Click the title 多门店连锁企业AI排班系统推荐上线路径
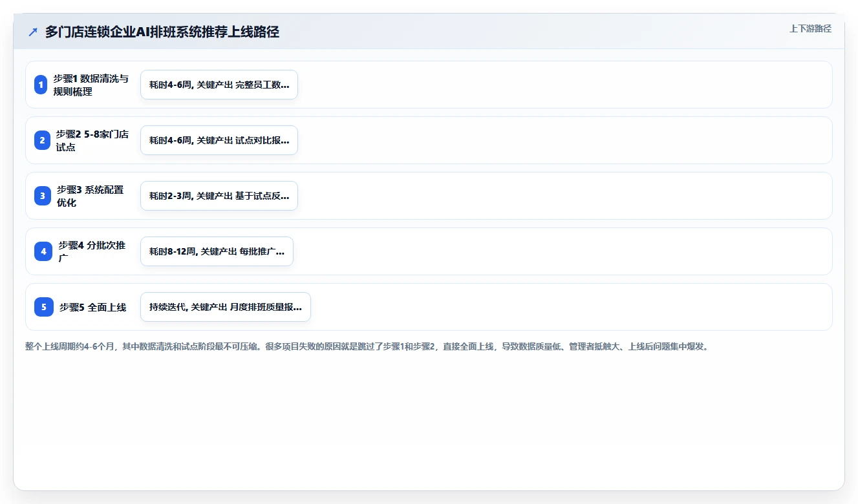 pos(162,32)
